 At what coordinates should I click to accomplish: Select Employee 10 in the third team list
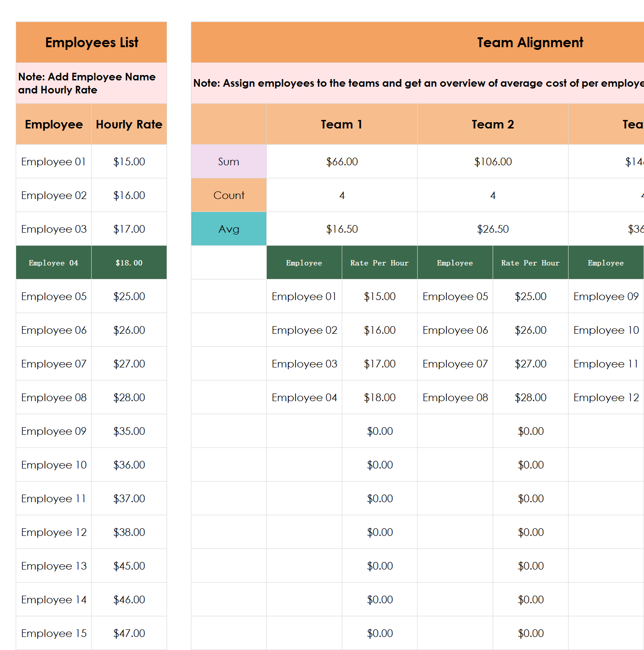pos(606,330)
